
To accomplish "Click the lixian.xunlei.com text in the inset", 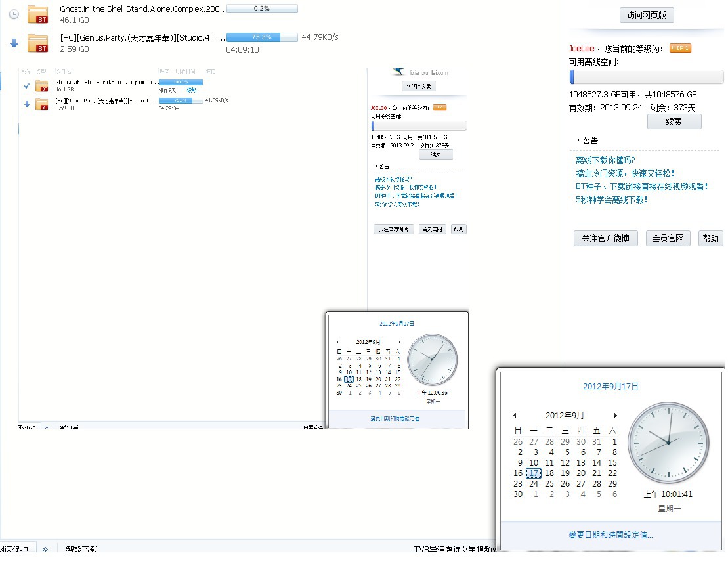I will coord(429,72).
